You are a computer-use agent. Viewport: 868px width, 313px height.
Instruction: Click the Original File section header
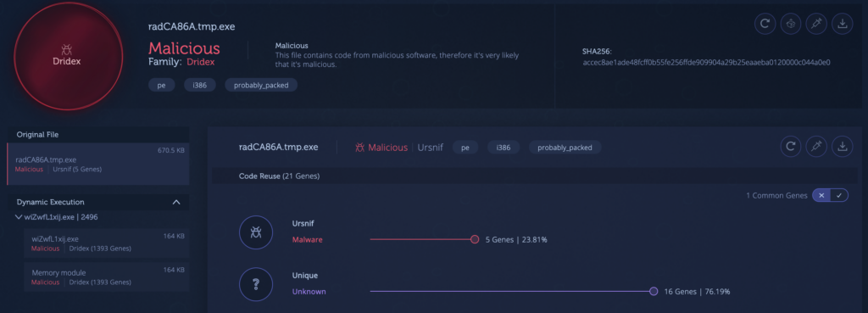click(98, 135)
